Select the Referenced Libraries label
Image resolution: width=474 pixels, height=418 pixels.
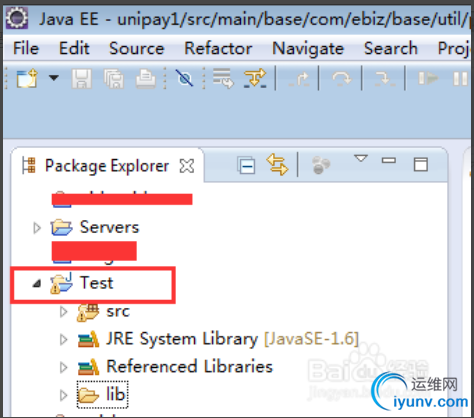(x=190, y=367)
